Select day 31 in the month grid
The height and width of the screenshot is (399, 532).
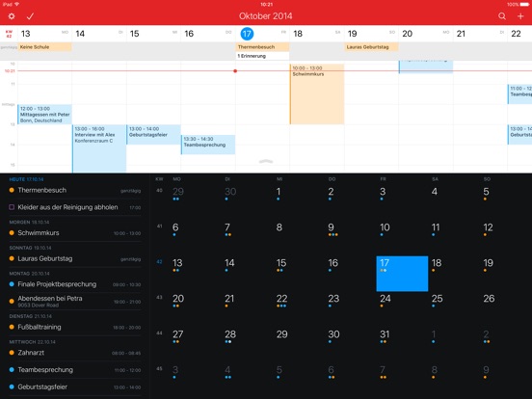coord(385,334)
